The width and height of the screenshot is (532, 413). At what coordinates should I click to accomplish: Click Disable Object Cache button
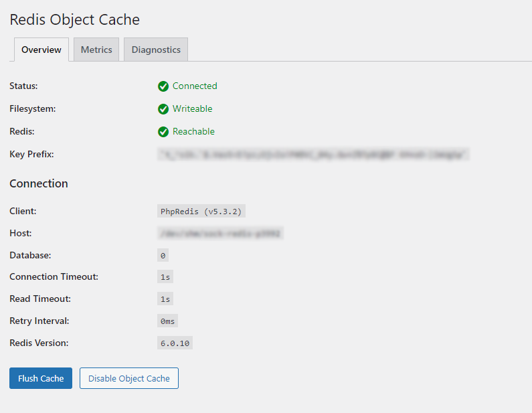pyautogui.click(x=129, y=378)
